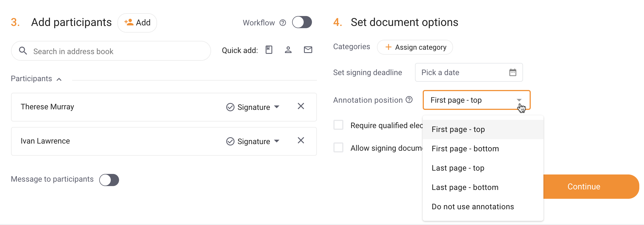Remove participant Therese Murray
The image size is (644, 225).
tap(301, 106)
